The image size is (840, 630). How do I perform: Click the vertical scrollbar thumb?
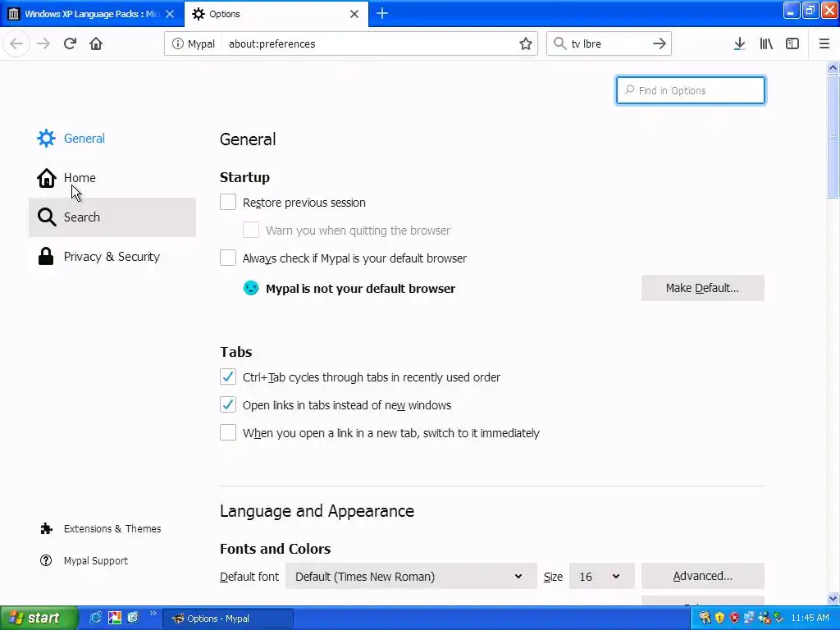pyautogui.click(x=833, y=137)
